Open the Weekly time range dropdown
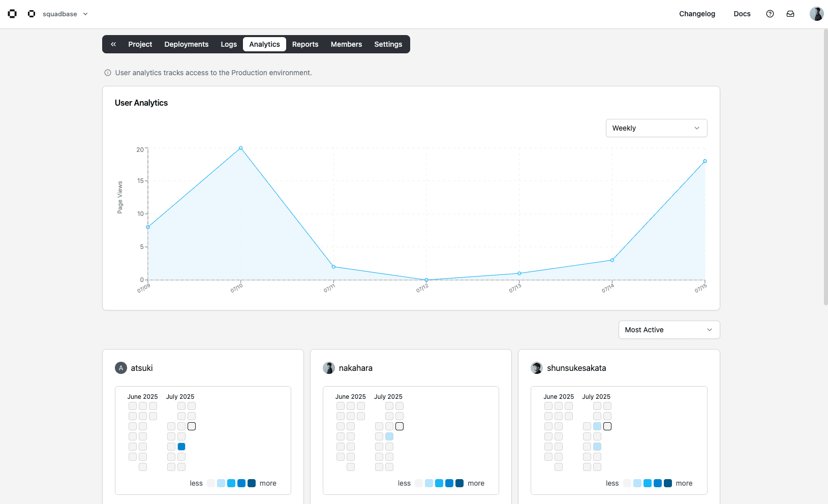This screenshot has width=828, height=504. [656, 128]
